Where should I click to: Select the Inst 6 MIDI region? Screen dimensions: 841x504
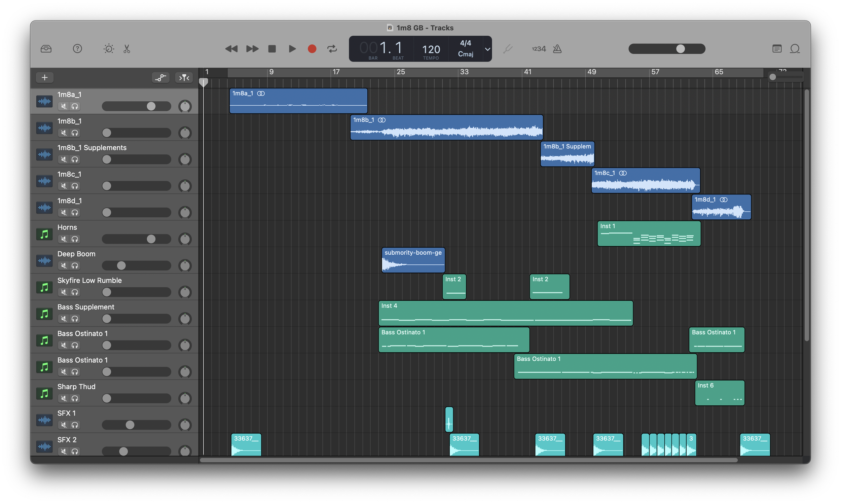(720, 393)
